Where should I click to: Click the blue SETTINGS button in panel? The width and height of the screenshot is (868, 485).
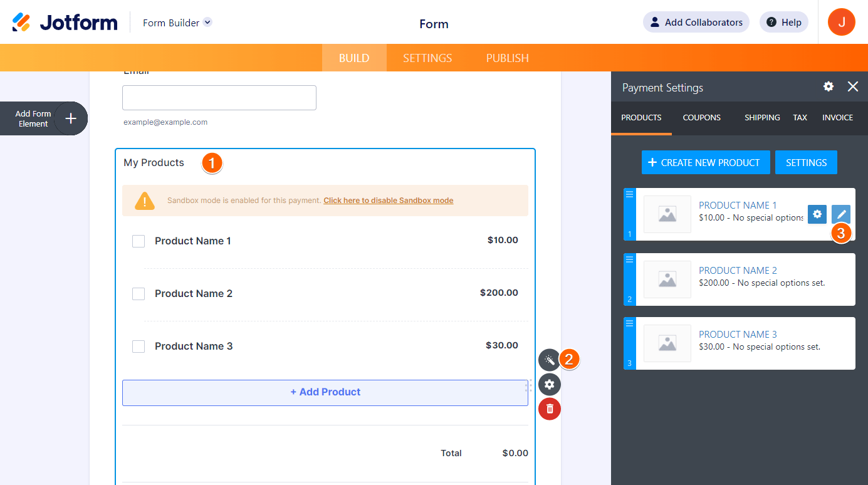click(806, 162)
